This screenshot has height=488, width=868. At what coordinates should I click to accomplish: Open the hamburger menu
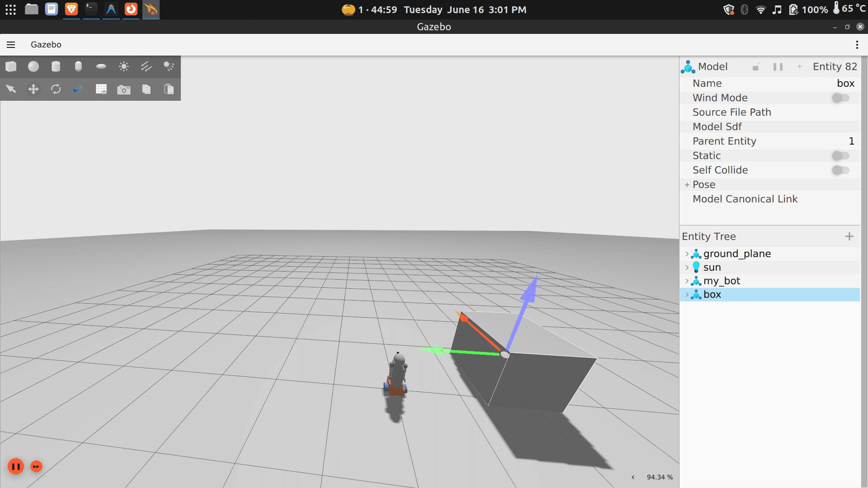[x=11, y=45]
